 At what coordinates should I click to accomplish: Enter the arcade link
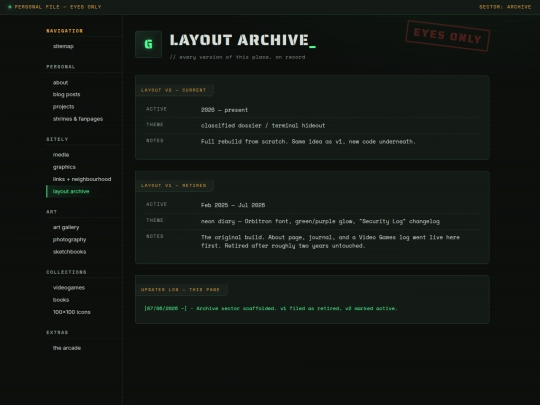point(67,348)
